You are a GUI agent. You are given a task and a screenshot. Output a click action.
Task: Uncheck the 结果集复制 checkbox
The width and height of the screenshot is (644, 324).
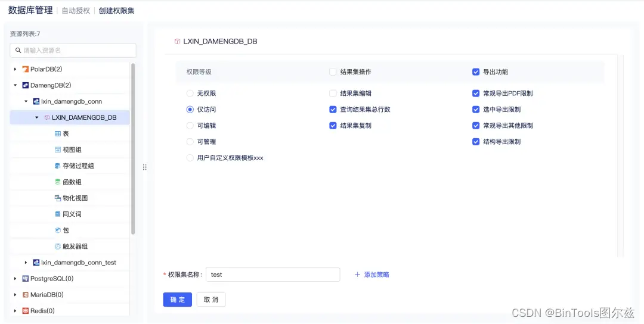333,126
